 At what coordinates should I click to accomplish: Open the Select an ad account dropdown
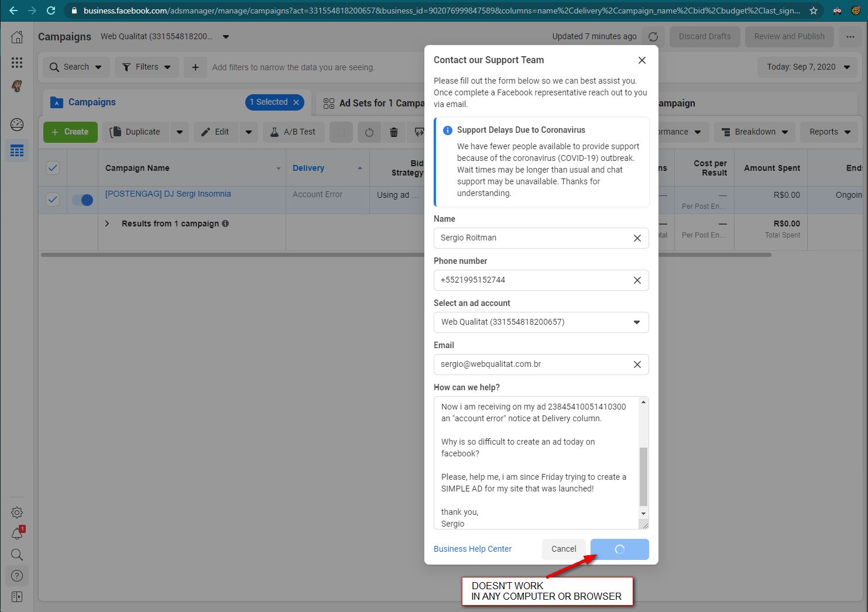click(x=541, y=322)
